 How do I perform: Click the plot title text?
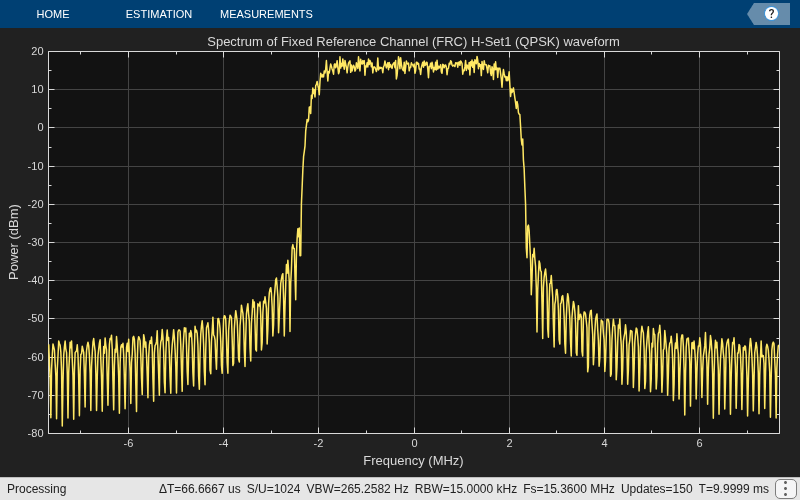(413, 42)
